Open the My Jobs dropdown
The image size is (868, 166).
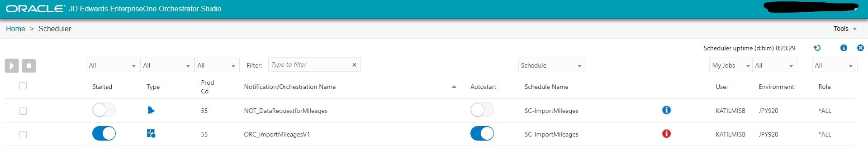click(730, 65)
